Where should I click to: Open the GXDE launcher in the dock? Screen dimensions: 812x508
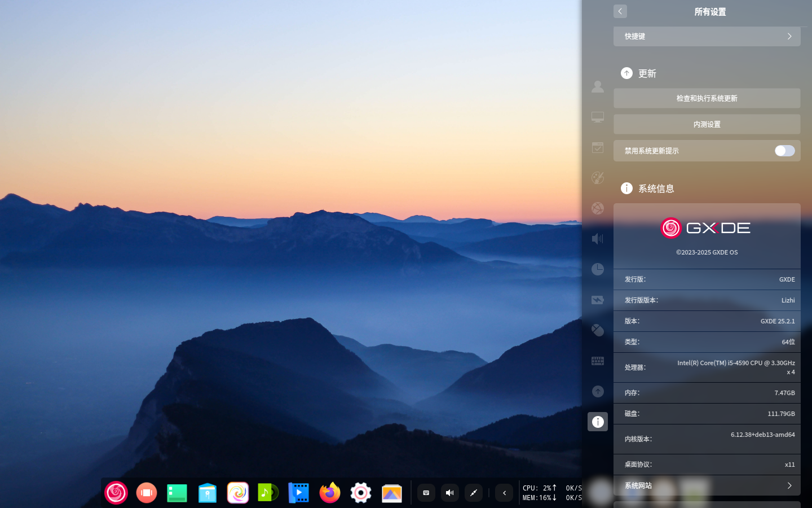click(x=116, y=493)
